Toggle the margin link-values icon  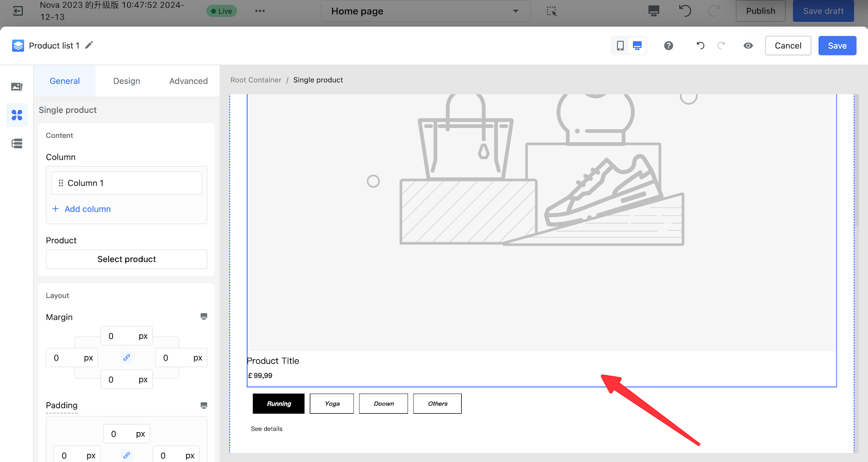point(126,358)
